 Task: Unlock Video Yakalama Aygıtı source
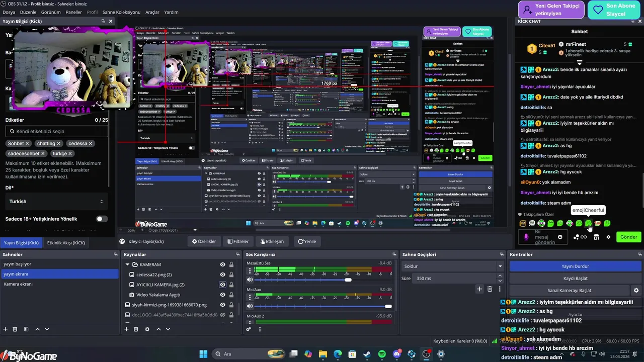click(x=231, y=295)
